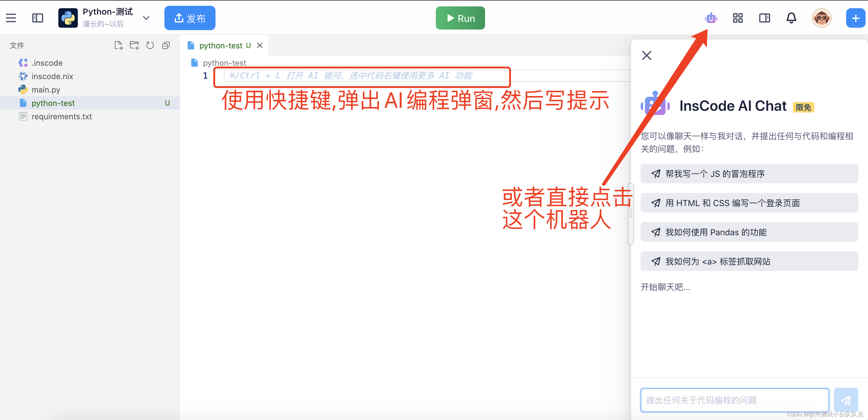This screenshot has height=420, width=868.
Task: Refresh the file tree
Action: (x=150, y=45)
